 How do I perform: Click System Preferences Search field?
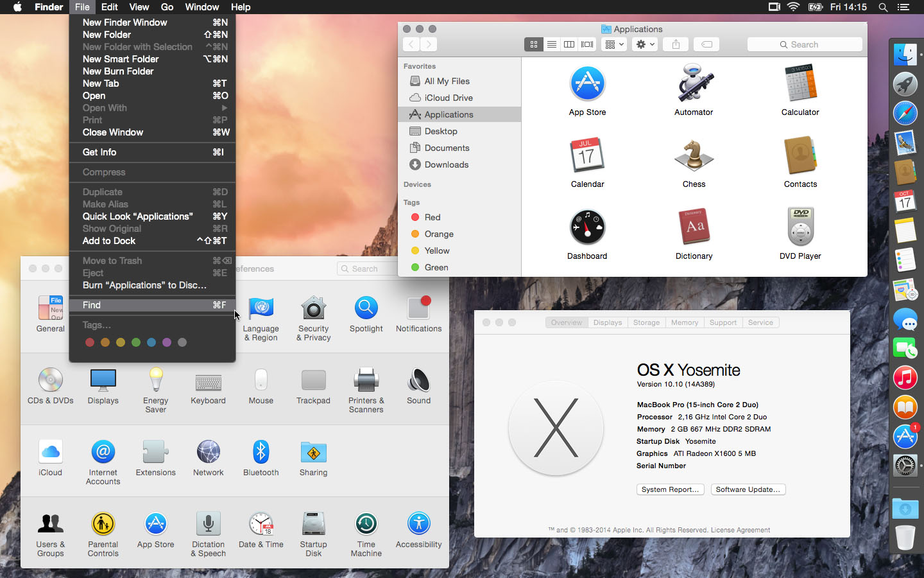[367, 268]
